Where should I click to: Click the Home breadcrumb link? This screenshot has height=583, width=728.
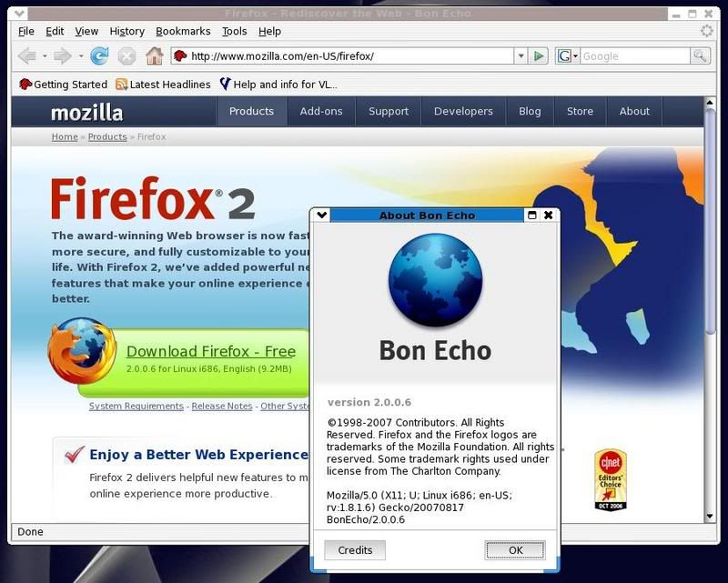[x=65, y=137]
